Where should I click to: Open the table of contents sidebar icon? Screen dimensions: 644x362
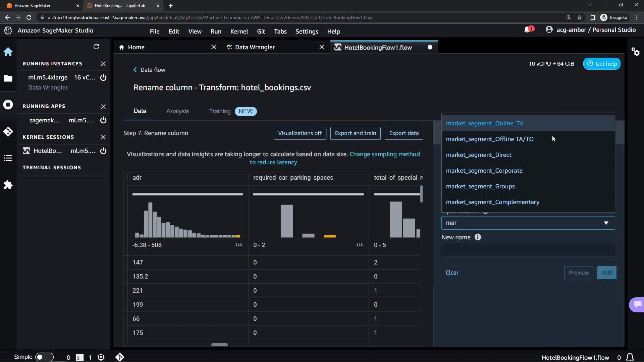[x=8, y=158]
